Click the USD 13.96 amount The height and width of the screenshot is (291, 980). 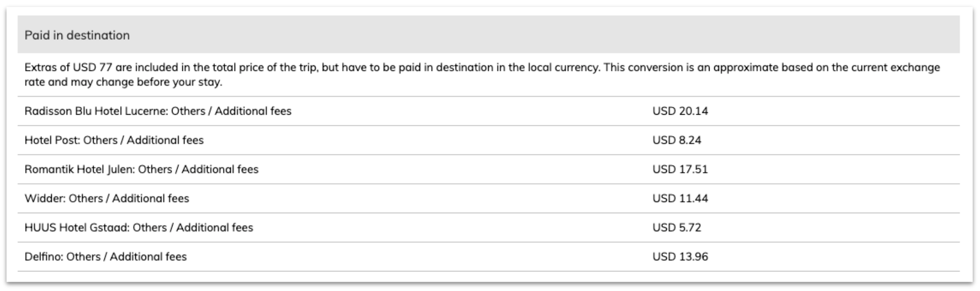tap(680, 257)
